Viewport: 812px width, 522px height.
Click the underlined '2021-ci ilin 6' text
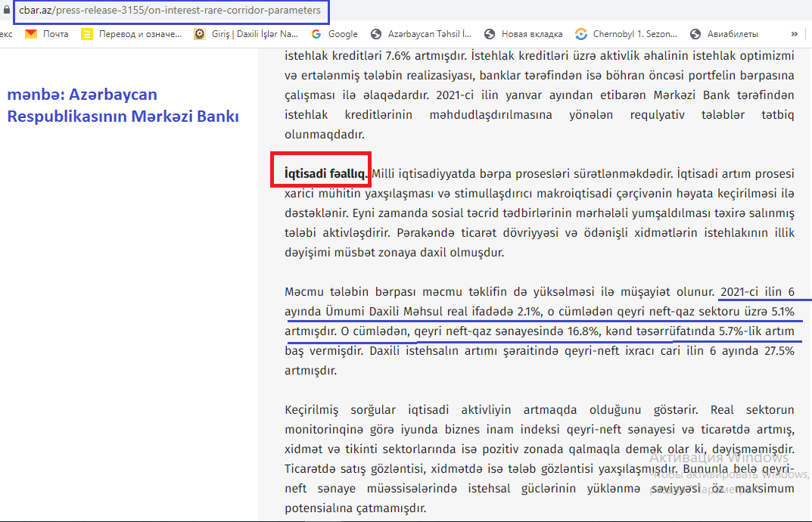pos(757,291)
